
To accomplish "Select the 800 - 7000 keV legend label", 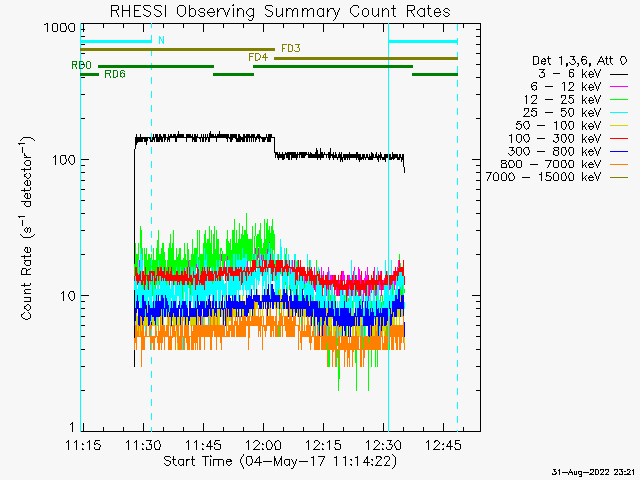I will [x=551, y=164].
